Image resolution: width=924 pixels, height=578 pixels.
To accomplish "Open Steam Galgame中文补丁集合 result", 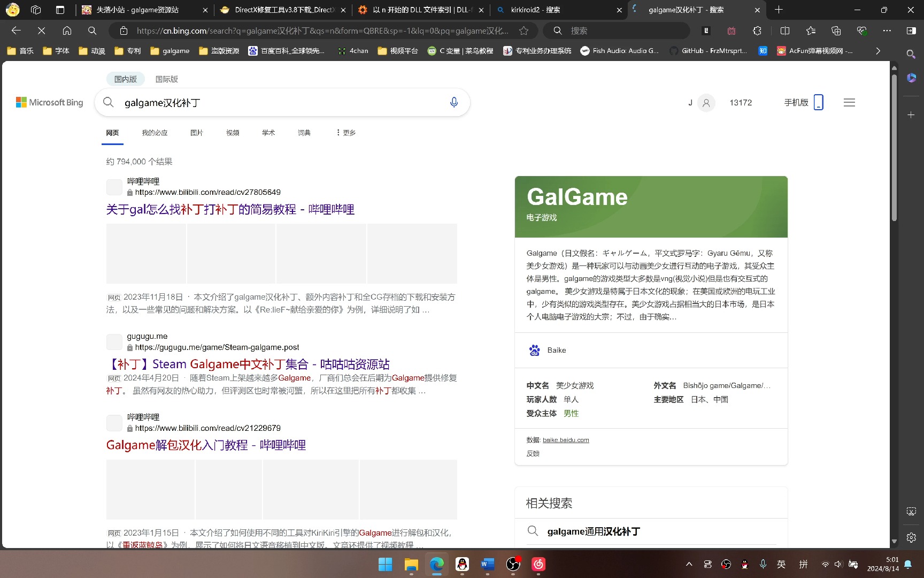I will pyautogui.click(x=248, y=364).
